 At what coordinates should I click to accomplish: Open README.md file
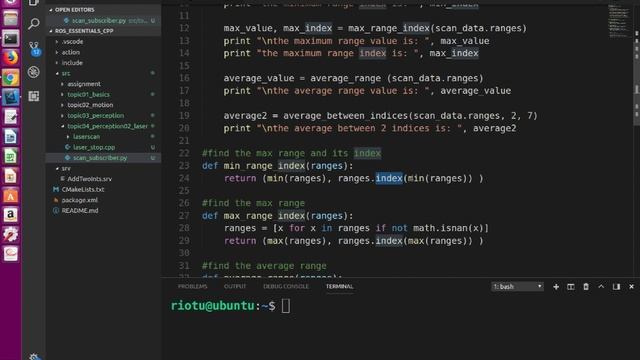tap(80, 211)
